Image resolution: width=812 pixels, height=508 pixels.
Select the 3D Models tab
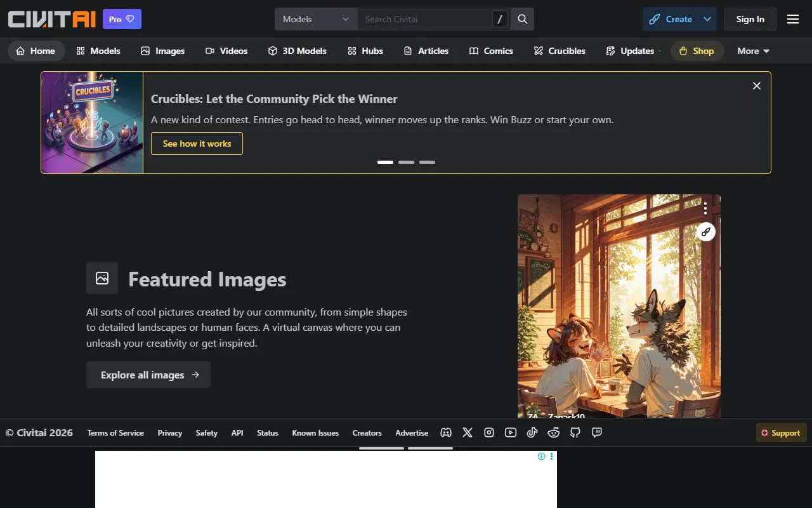click(297, 51)
